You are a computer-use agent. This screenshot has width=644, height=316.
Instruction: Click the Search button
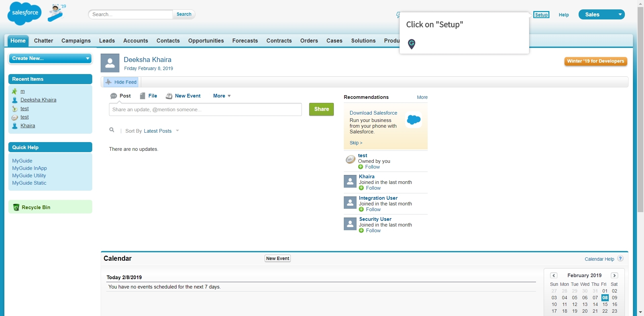click(184, 14)
